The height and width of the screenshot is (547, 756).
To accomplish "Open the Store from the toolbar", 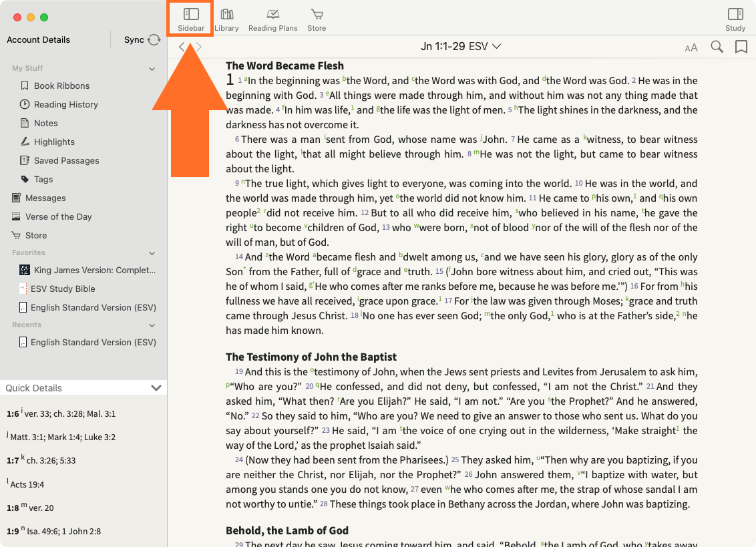I will tap(317, 20).
